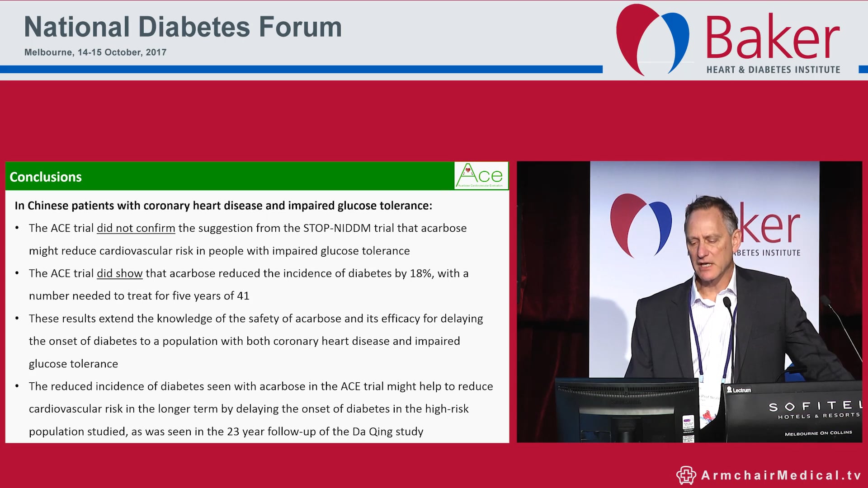Viewport: 868px width, 488px height.
Task: Toggle the first bullet about STOP-NIDDM trial
Action: click(x=248, y=239)
